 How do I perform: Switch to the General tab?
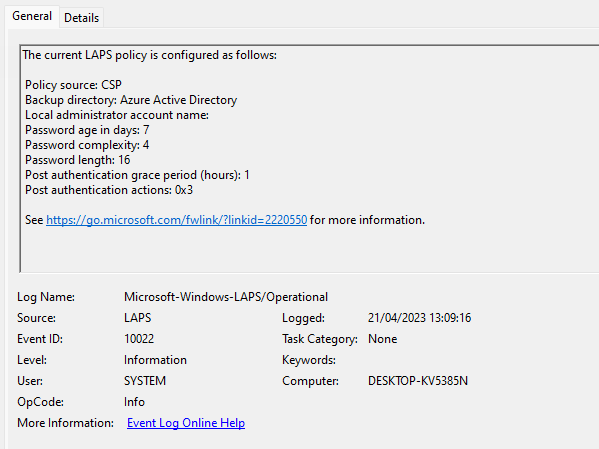coord(32,16)
